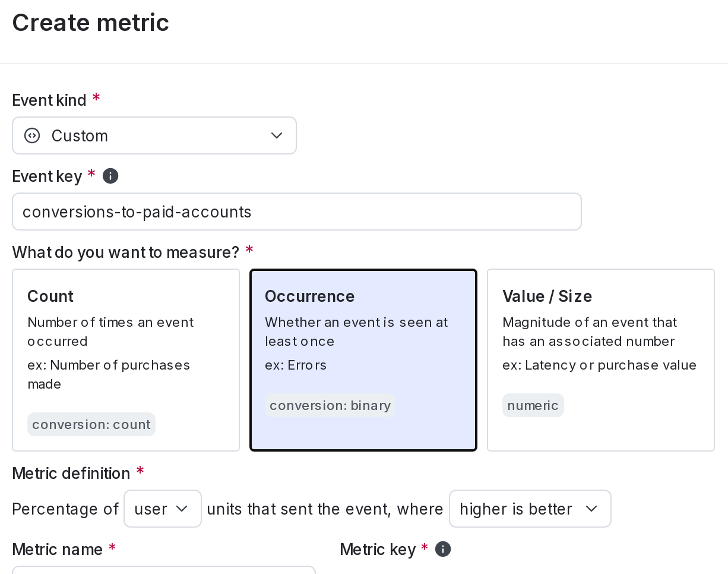Viewport: 728px width, 574px height.
Task: Click the Custom event kind icon
Action: coord(31,135)
